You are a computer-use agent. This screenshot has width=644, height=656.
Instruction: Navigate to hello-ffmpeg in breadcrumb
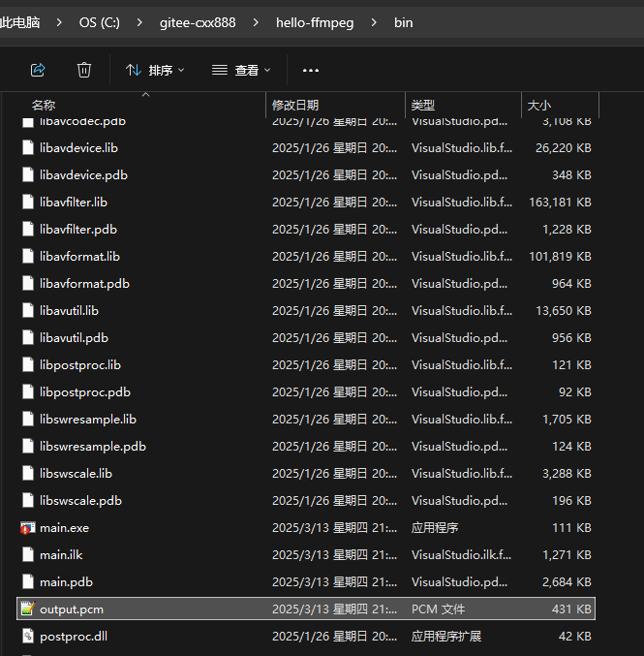(315, 22)
